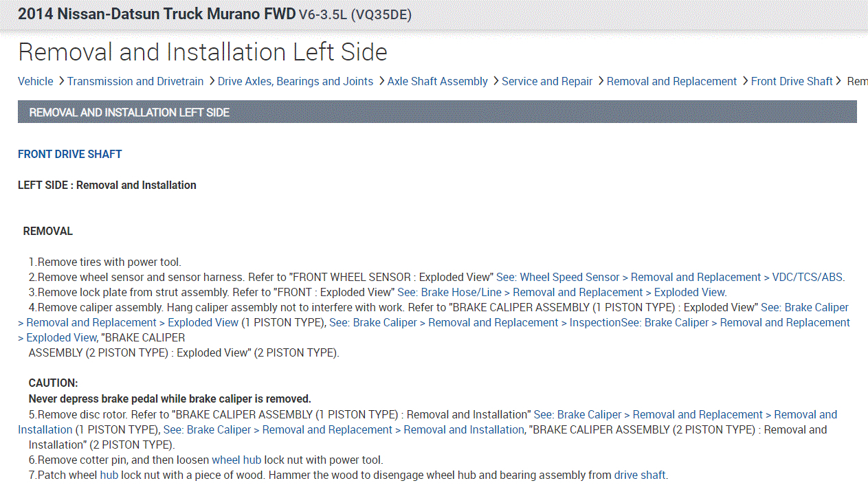
Task: Navigate to Axle Shaft Assembly breadcrumb
Action: click(437, 81)
